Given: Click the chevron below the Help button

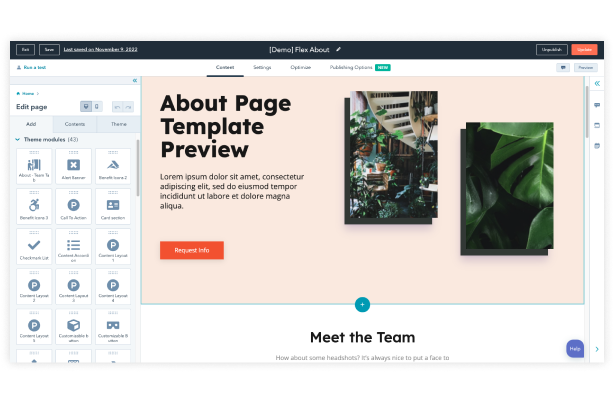Looking at the screenshot, I should (597, 349).
